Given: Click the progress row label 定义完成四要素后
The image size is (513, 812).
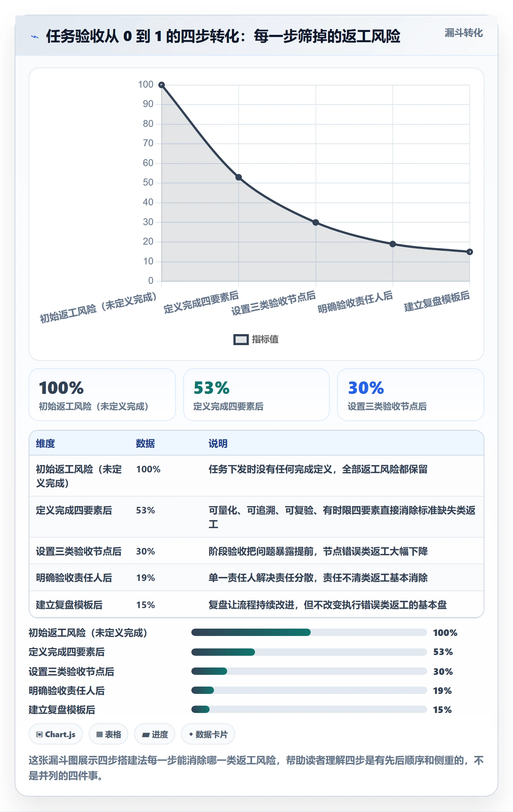Looking at the screenshot, I should coord(67,652).
